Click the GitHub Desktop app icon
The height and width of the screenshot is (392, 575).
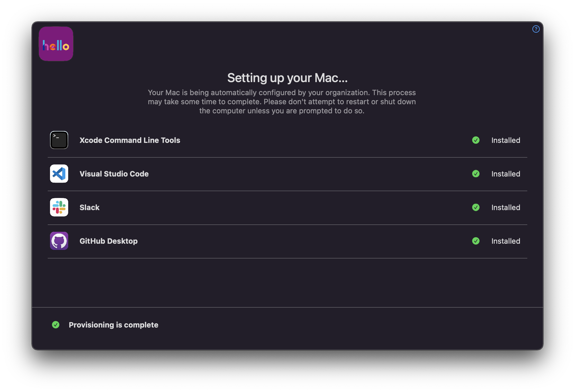click(59, 241)
